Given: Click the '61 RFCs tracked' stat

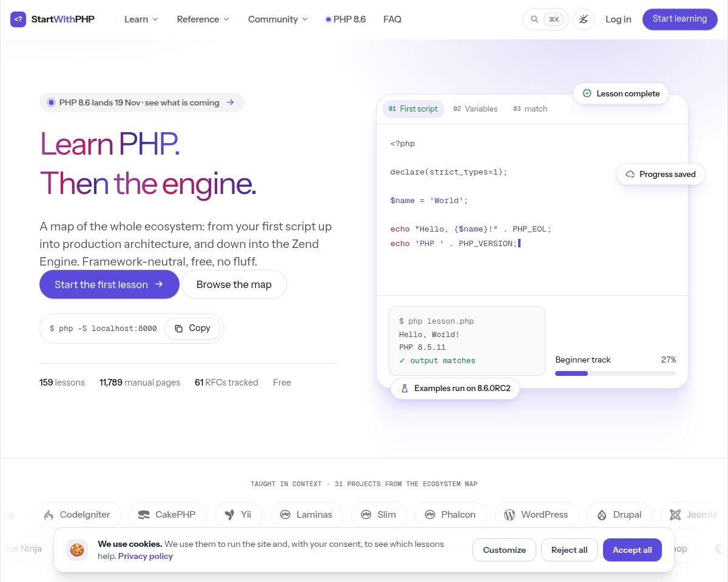Looking at the screenshot, I should pyautogui.click(x=226, y=383).
